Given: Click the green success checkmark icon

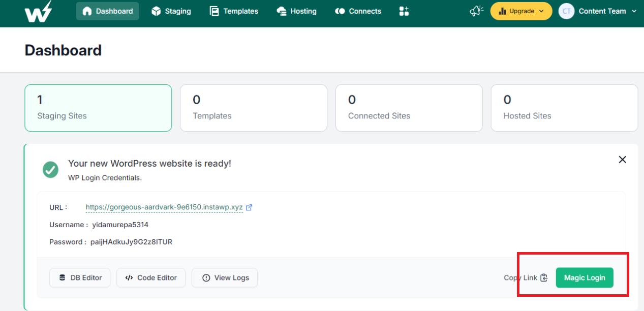Looking at the screenshot, I should [x=50, y=170].
